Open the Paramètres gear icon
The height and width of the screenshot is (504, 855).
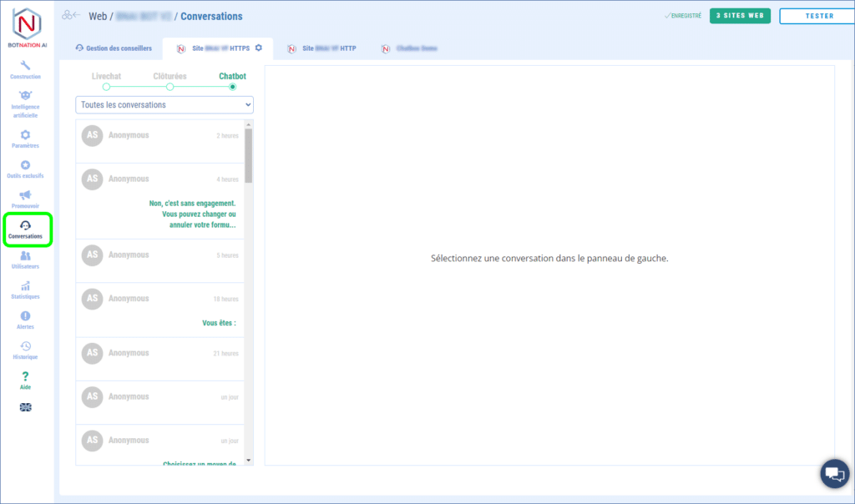tap(25, 134)
